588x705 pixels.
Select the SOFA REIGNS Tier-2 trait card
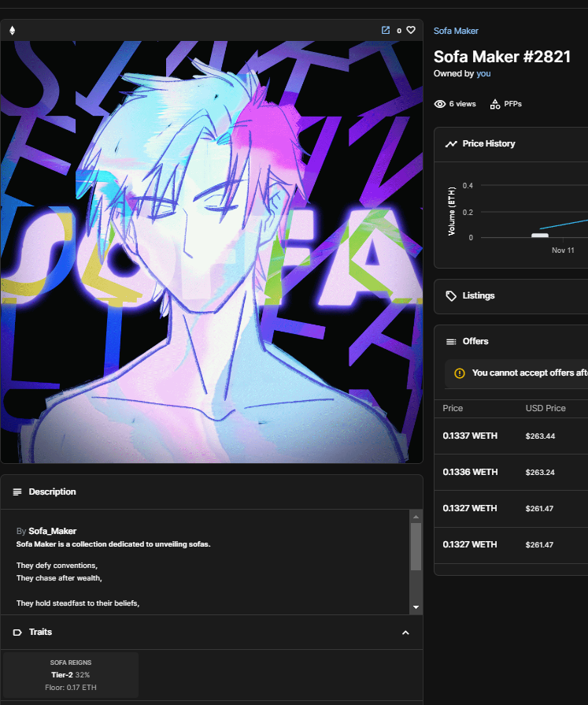tap(71, 675)
